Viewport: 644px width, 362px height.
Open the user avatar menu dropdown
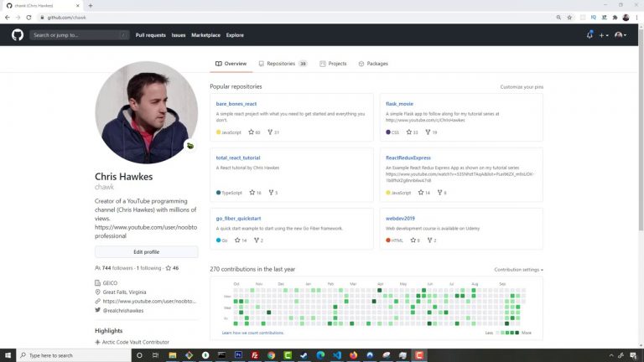pos(620,35)
